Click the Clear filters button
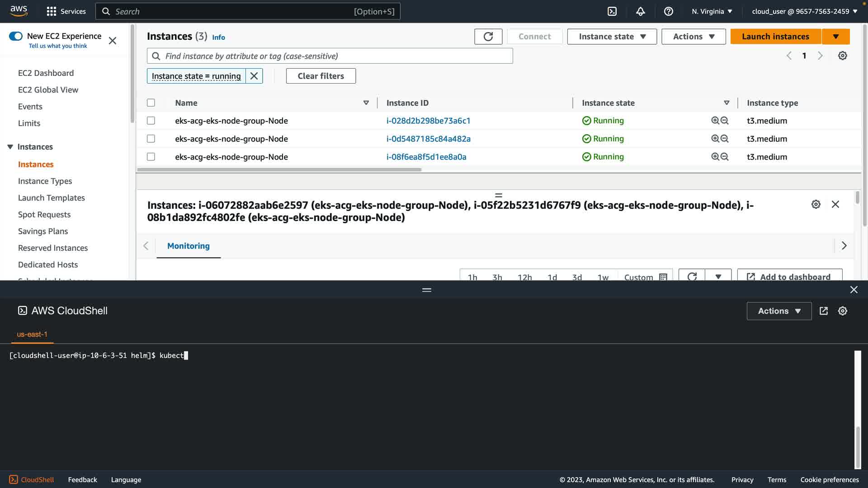 (x=321, y=76)
